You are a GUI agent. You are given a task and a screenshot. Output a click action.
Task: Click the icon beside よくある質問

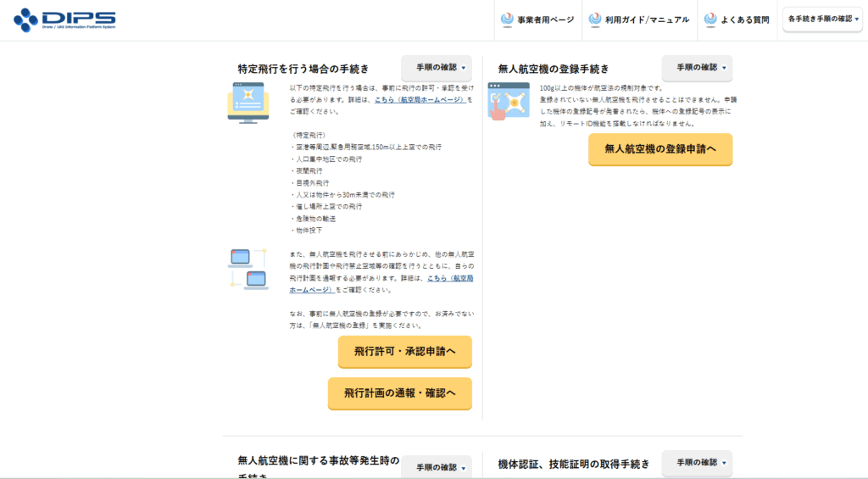pos(710,19)
